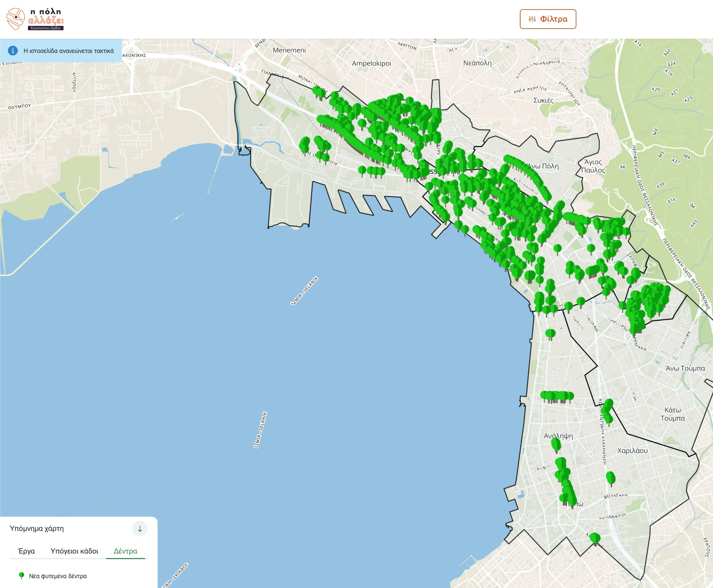Select the Δέντρα legend tab
The width and height of the screenshot is (713, 588).
pos(125,551)
